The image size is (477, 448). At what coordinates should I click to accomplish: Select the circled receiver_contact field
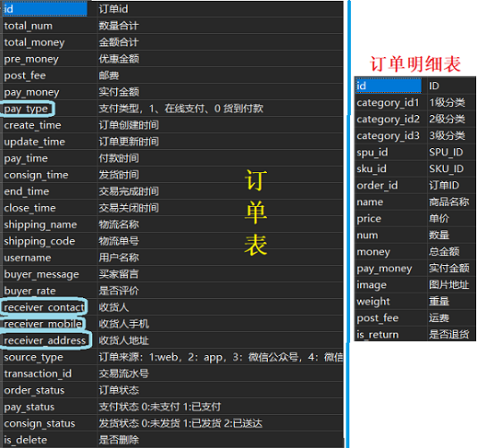(x=44, y=307)
